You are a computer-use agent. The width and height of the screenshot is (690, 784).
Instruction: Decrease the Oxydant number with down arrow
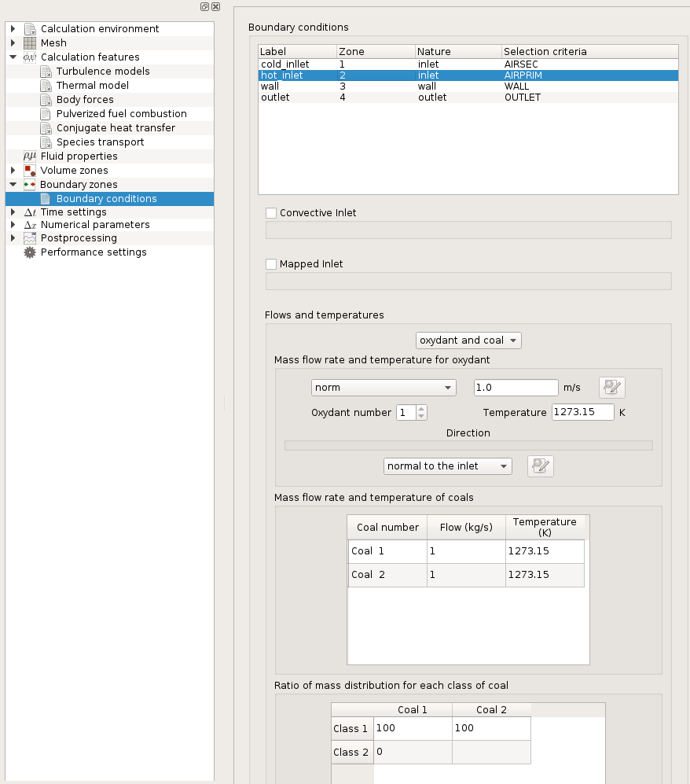tap(422, 416)
